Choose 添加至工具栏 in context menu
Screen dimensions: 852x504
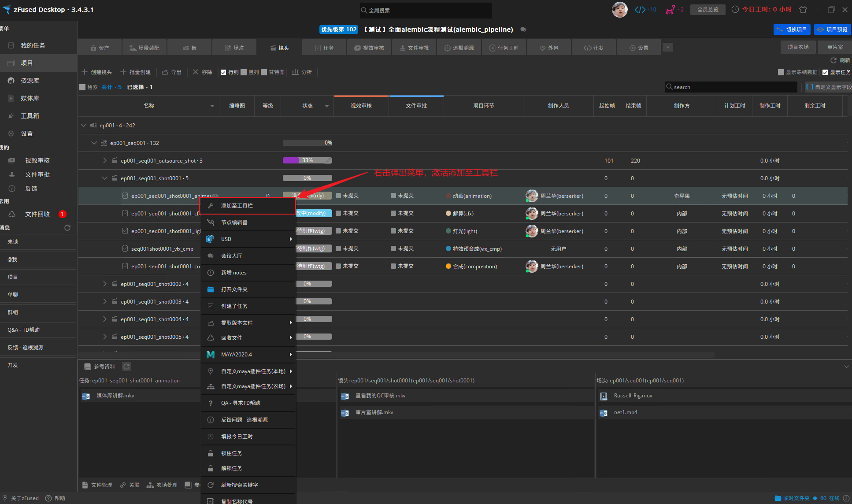coord(248,206)
